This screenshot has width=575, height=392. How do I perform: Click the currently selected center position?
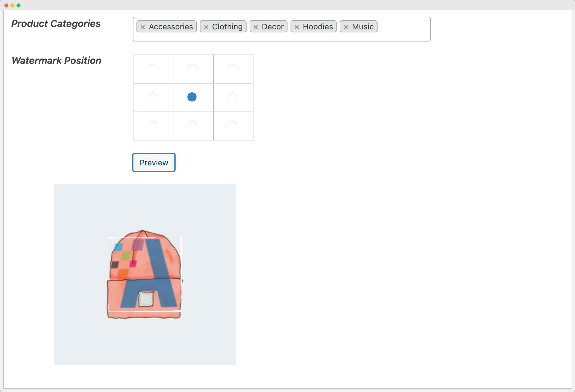tap(192, 97)
